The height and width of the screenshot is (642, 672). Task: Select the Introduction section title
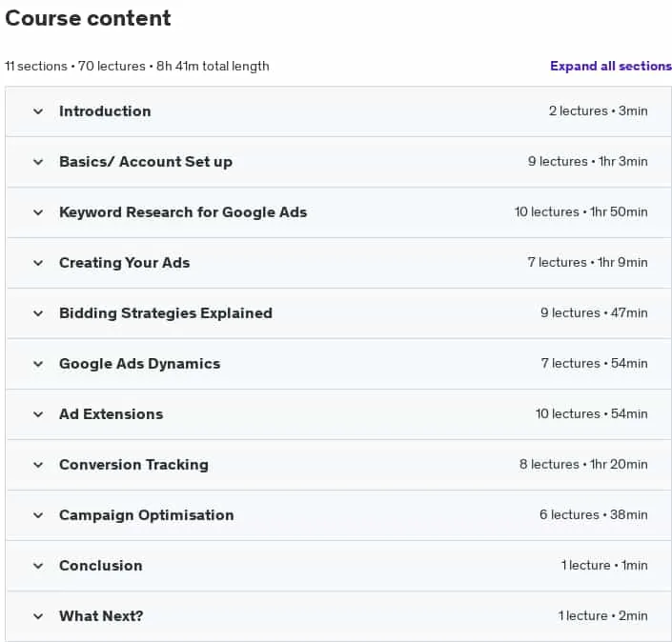(105, 111)
